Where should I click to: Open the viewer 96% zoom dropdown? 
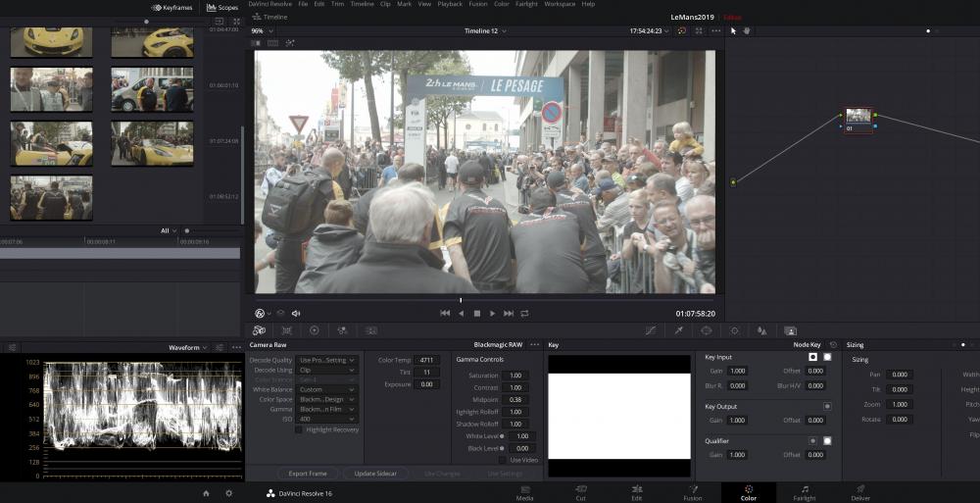coord(260,30)
